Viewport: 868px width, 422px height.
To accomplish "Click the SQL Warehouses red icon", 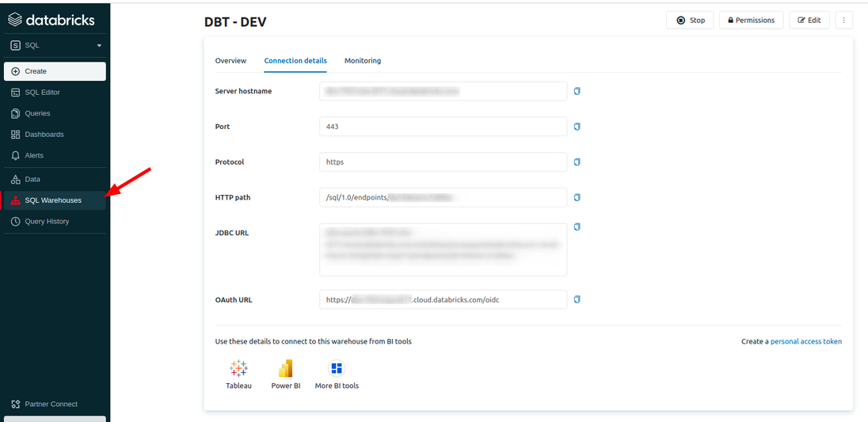I will pyautogui.click(x=16, y=200).
